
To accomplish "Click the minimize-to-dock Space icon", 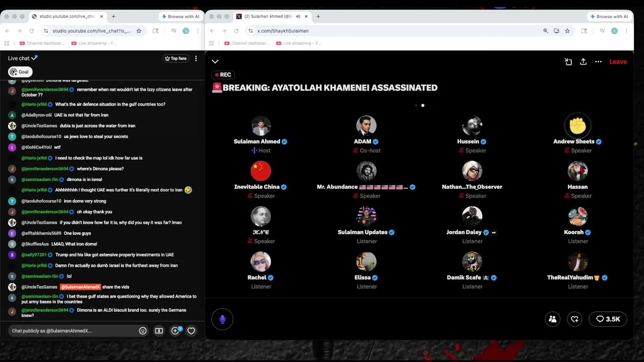I will tap(568, 61).
